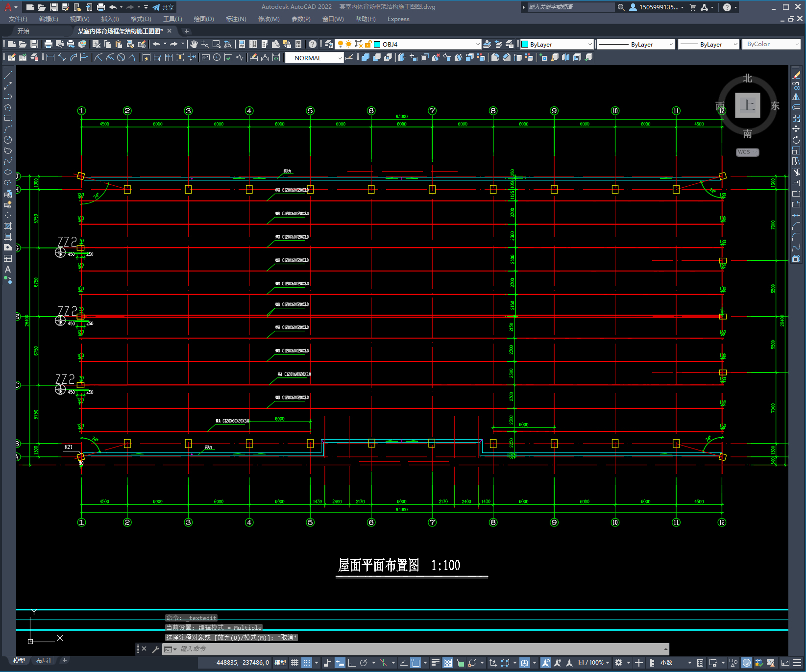Image resolution: width=806 pixels, height=672 pixels.
Task: Click the keyword search box in the title bar
Action: coord(571,7)
